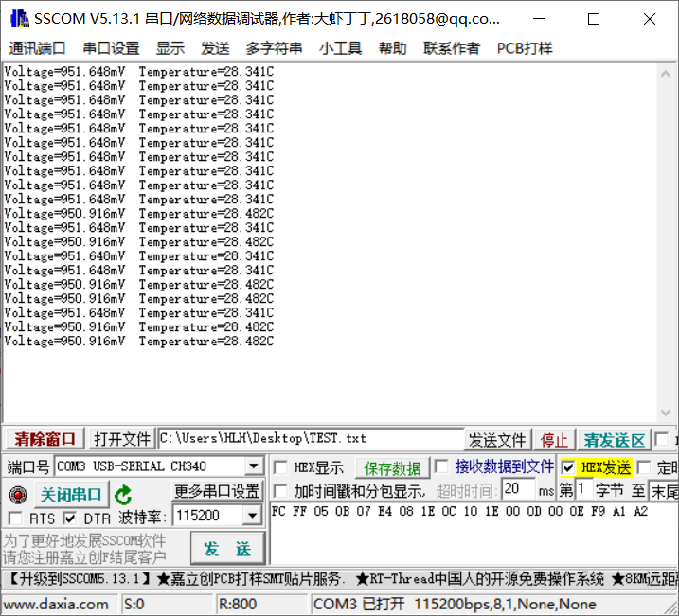Viewport: 679px width, 616px height.
Task: Disable the HEX发送 checkbox
Action: 567,467
